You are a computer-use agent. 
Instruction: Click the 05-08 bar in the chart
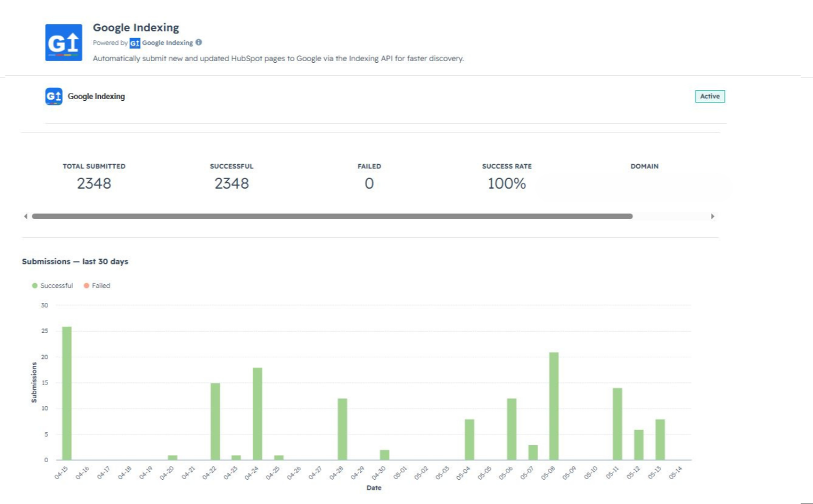554,406
